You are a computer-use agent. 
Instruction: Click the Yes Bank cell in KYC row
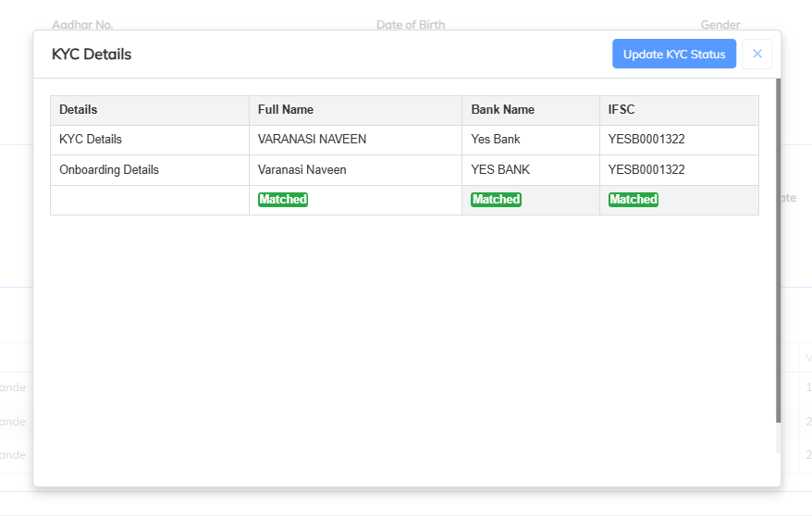[496, 140]
